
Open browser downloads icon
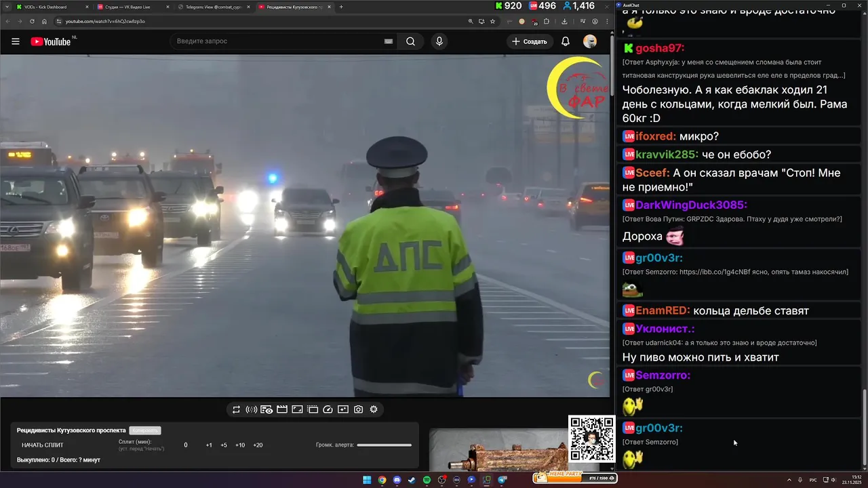tap(564, 21)
